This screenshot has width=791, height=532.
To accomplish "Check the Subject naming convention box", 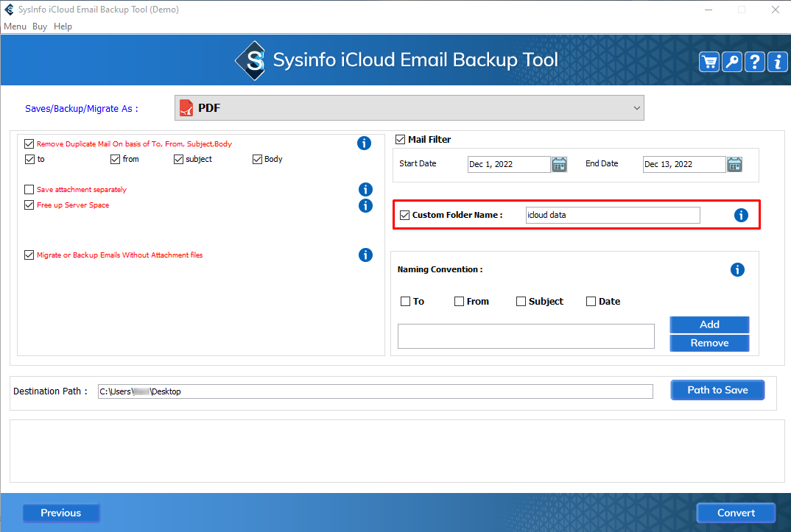I will pos(521,301).
